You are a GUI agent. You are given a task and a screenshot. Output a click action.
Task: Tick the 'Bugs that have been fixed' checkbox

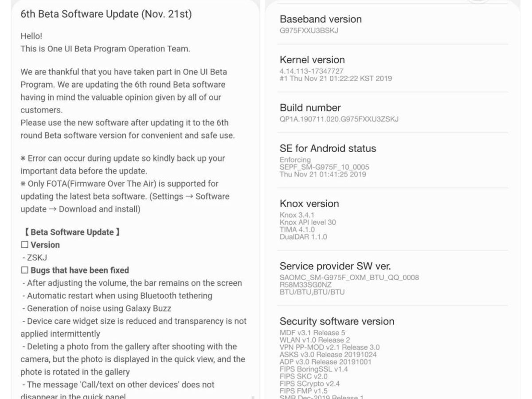24,270
